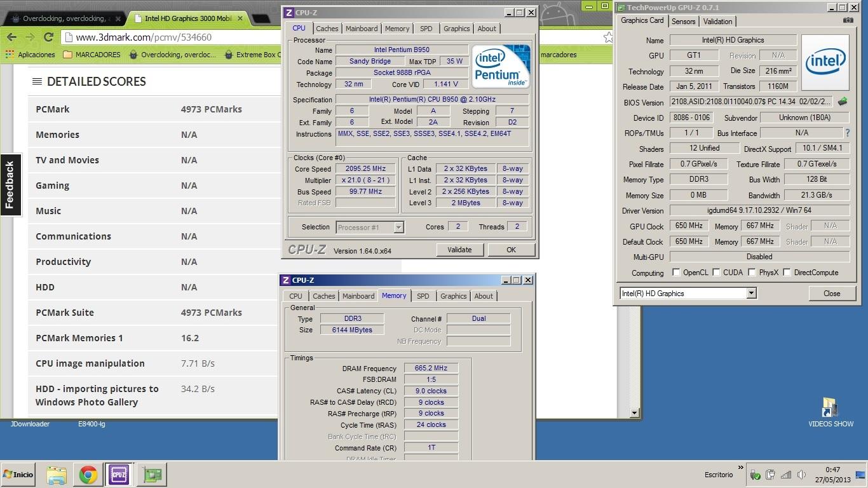Open the Aplicaciones apps shortcut
Screen dimensions: 868x488
tap(30, 55)
